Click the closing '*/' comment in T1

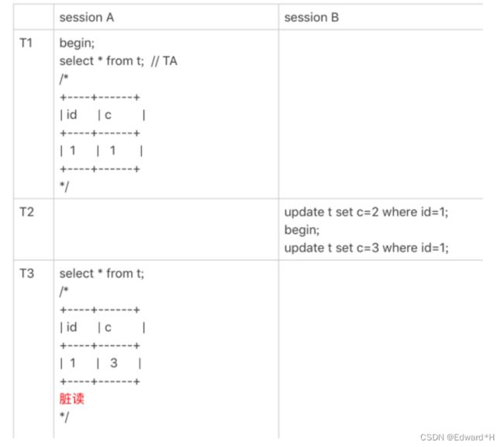point(64,186)
